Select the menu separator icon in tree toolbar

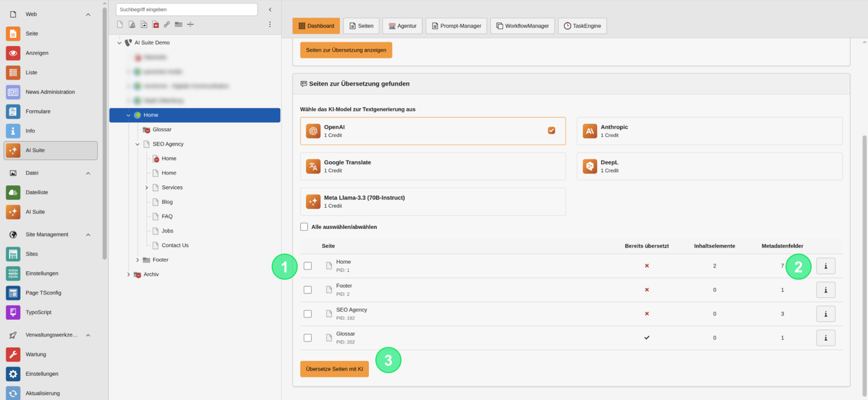[190, 25]
